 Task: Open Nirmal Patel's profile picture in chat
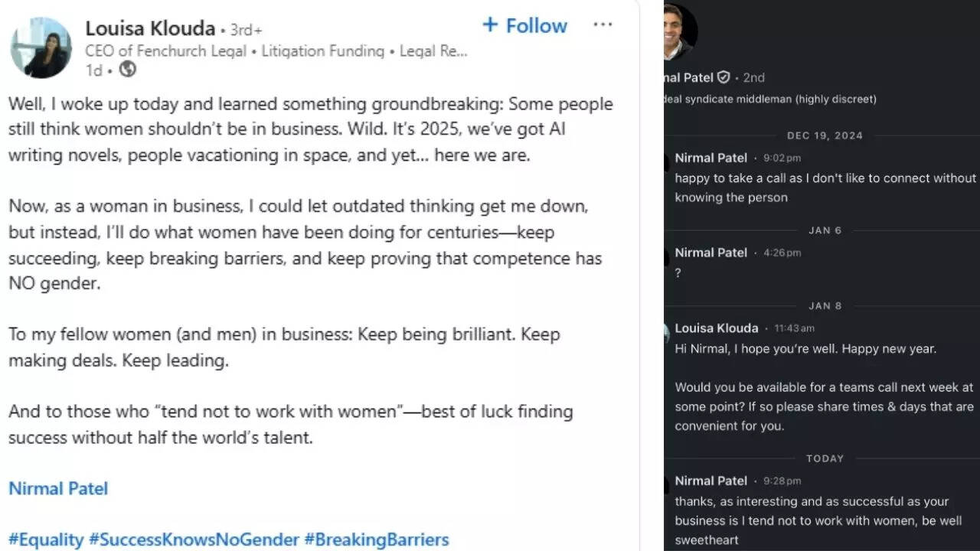pos(680,32)
